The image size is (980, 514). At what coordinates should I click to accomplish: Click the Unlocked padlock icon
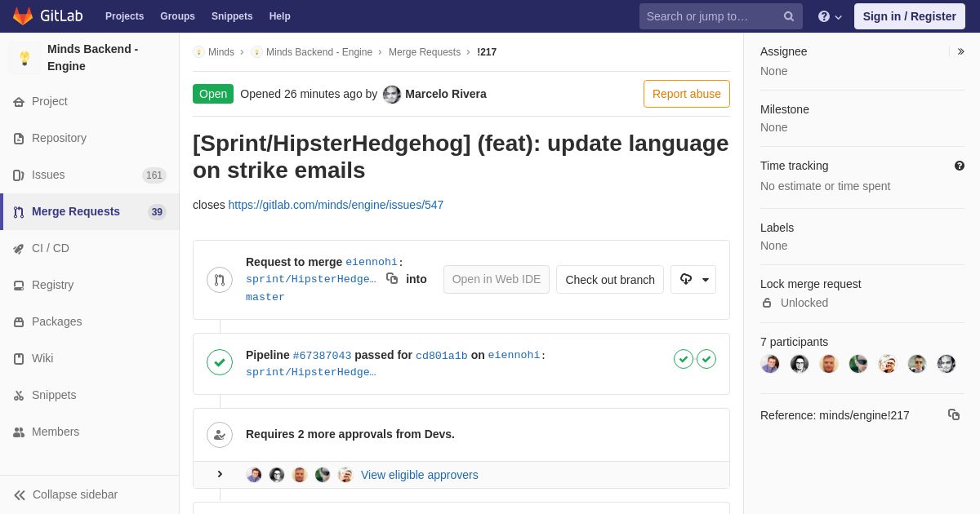[767, 303]
